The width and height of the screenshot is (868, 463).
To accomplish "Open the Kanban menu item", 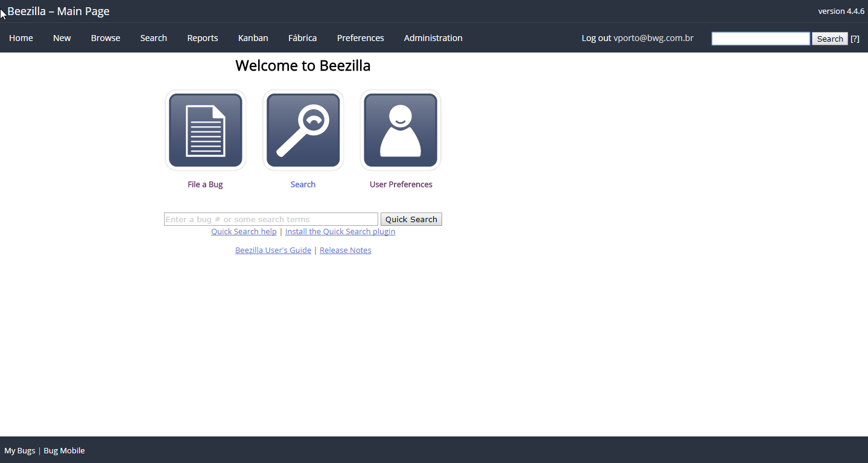I will [x=253, y=38].
